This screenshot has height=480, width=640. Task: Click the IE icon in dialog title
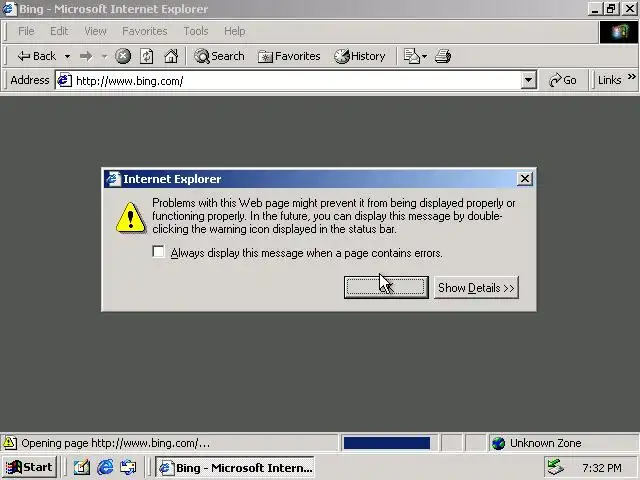[113, 179]
